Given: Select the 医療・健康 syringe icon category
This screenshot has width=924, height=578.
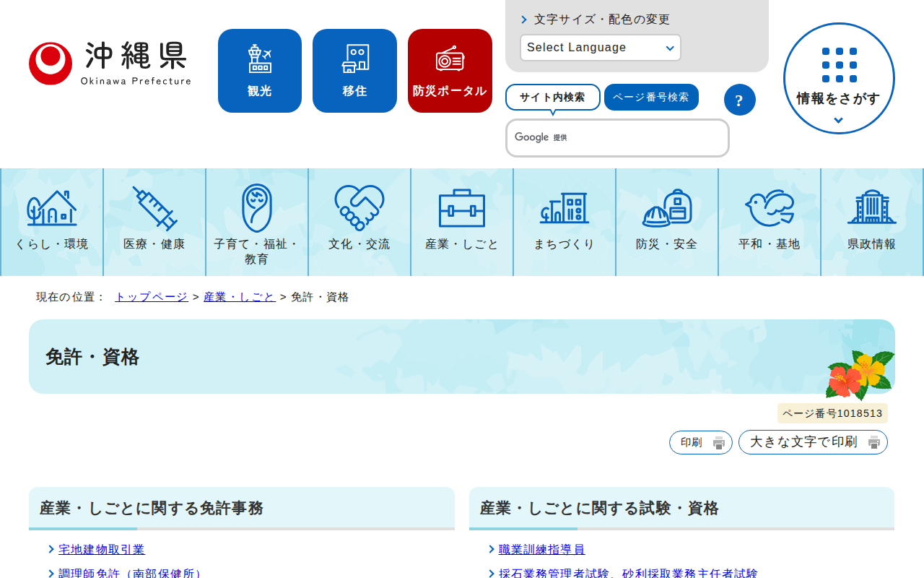Looking at the screenshot, I should point(154,222).
